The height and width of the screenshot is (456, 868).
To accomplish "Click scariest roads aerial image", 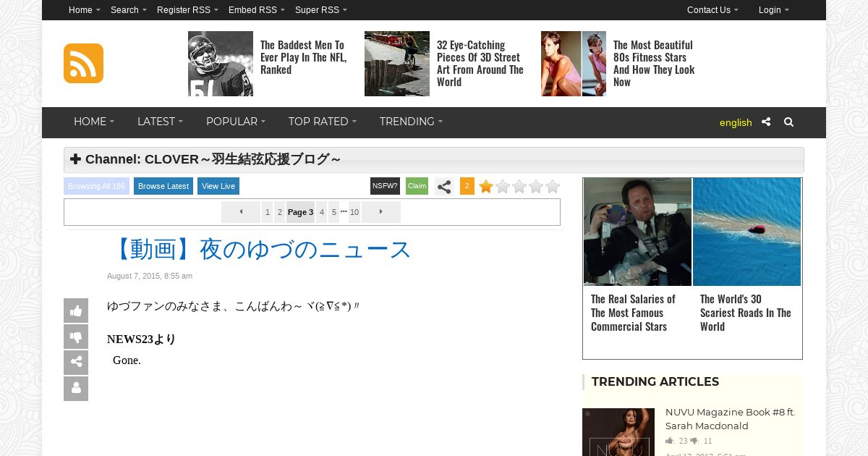I will point(746,232).
